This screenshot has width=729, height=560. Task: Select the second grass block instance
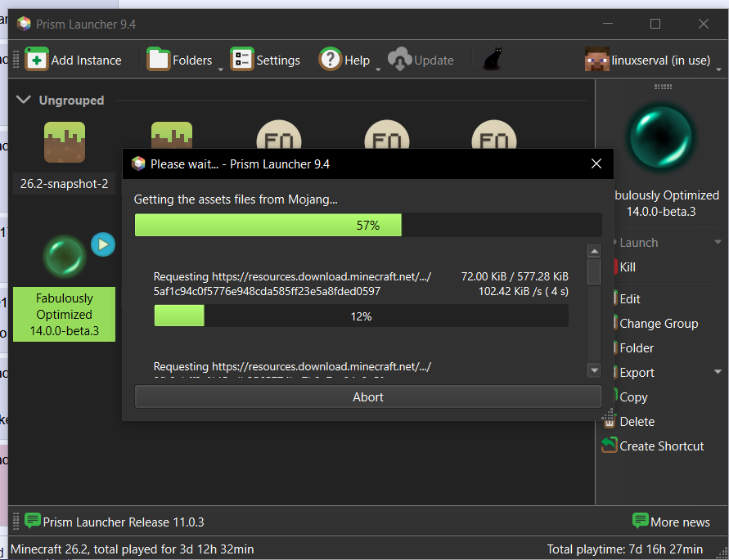click(x=172, y=135)
